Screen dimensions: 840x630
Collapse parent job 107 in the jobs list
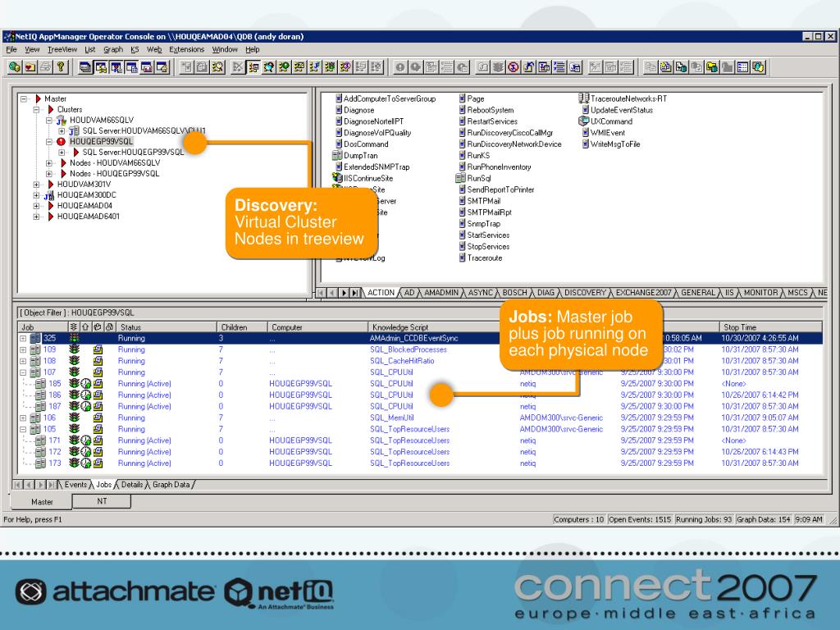point(23,372)
